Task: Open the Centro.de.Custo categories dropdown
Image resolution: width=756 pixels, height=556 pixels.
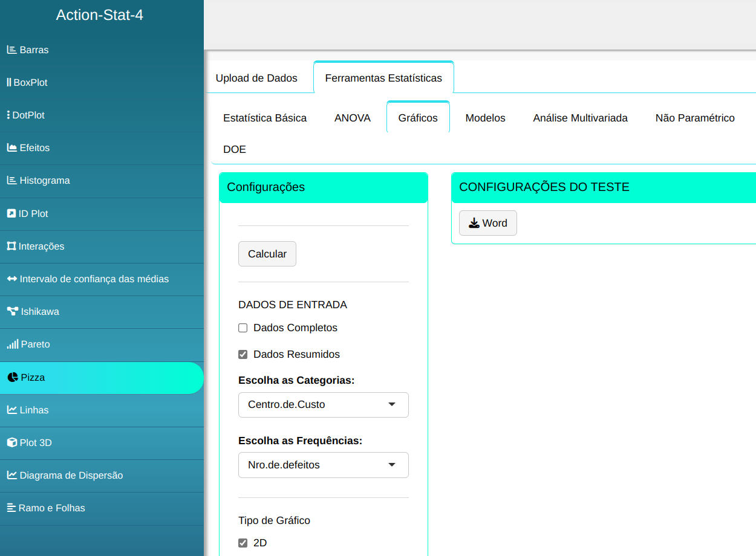Action: (x=324, y=405)
